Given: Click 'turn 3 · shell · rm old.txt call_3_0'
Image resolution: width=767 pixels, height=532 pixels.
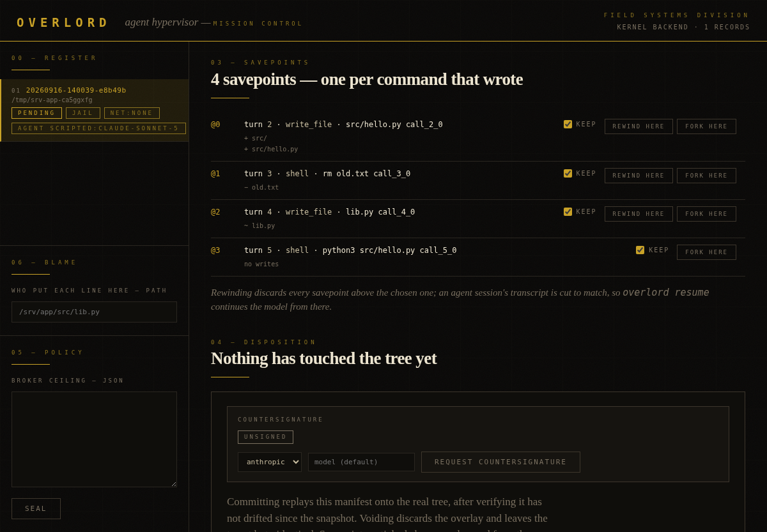Looking at the screenshot, I should tap(327, 174).
